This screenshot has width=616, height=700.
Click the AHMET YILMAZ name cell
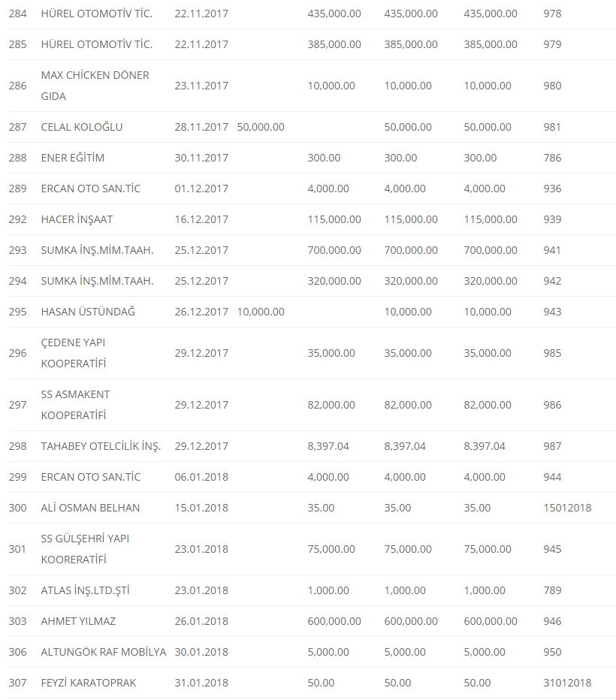(78, 621)
